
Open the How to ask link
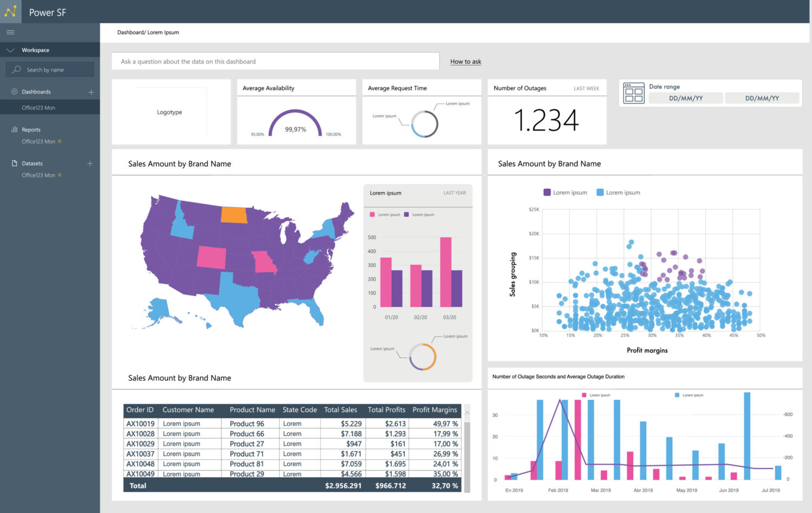point(465,61)
